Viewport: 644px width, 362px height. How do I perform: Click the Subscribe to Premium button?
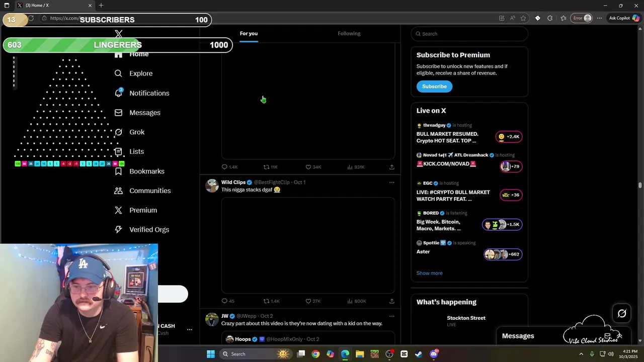pos(434,86)
